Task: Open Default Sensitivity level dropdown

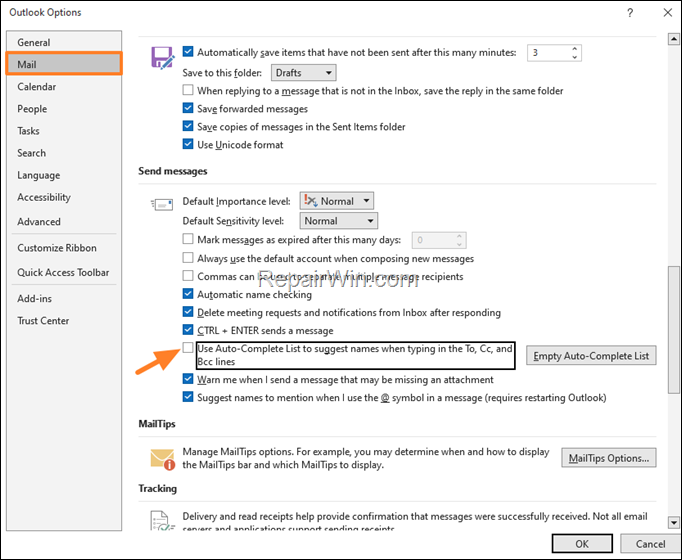Action: (338, 221)
